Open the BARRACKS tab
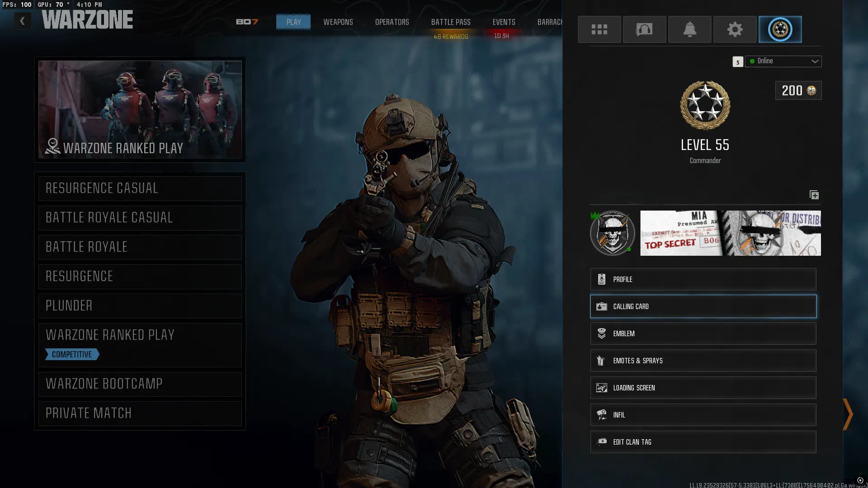This screenshot has width=868, height=488. coord(550,22)
